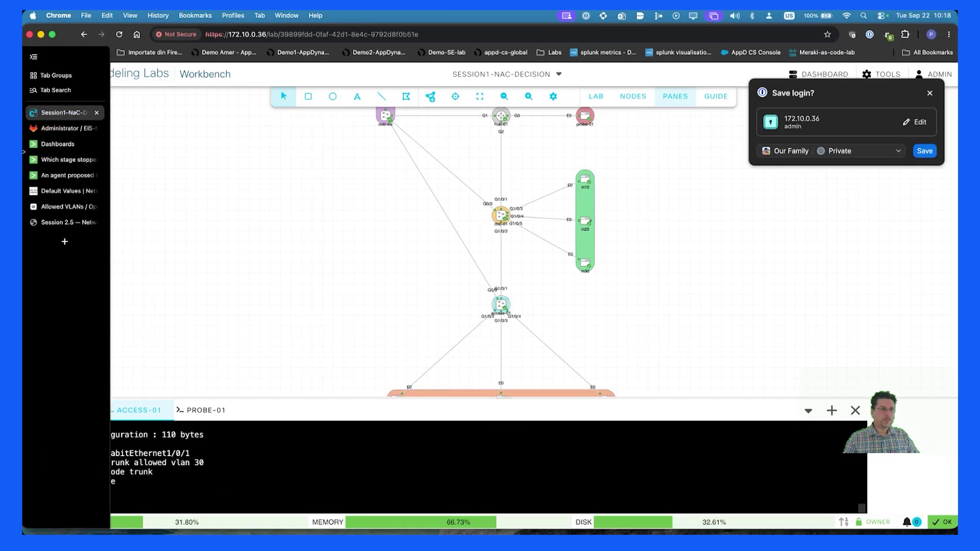The width and height of the screenshot is (980, 551).
Task: Add a new console pane
Action: [x=831, y=411]
